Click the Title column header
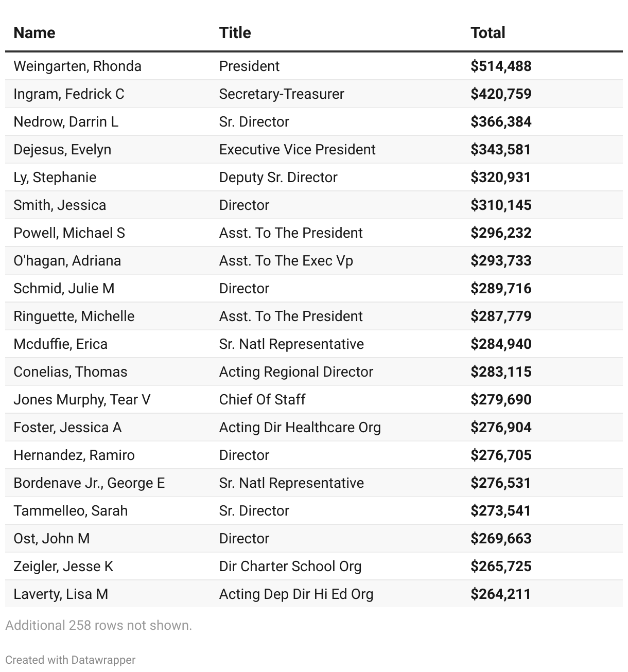Screen dimensions: 628x672 click(x=235, y=33)
